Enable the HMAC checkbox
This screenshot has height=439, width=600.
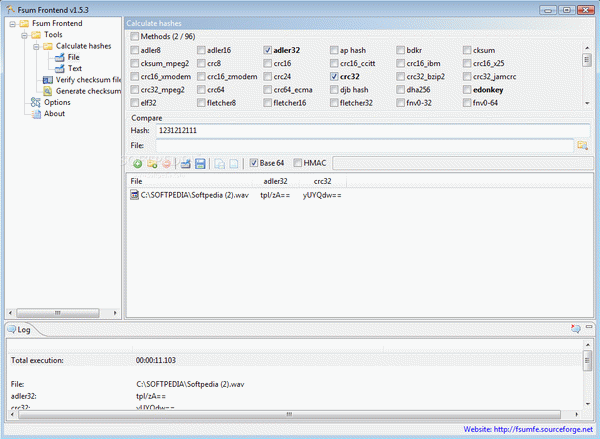coord(300,163)
